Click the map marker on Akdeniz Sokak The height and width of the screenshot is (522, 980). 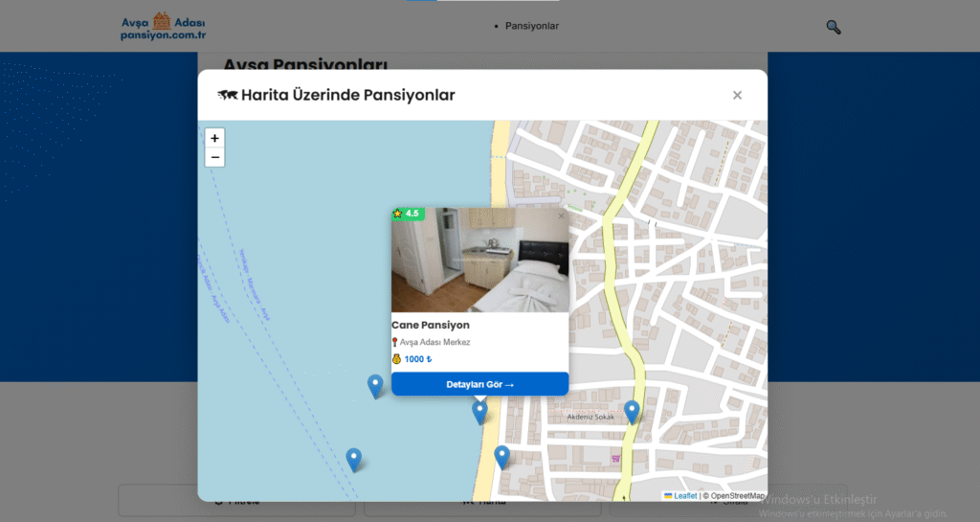coord(632,411)
